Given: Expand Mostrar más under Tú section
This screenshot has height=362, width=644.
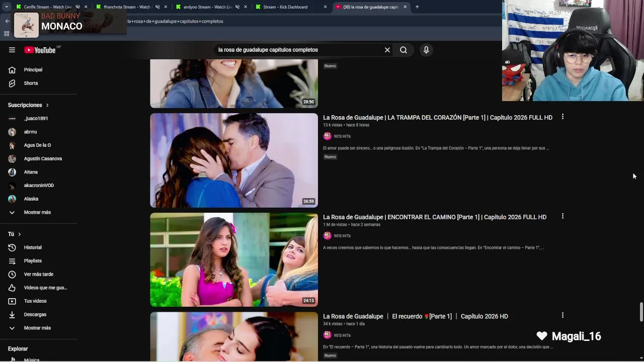Looking at the screenshot, I should [x=38, y=328].
